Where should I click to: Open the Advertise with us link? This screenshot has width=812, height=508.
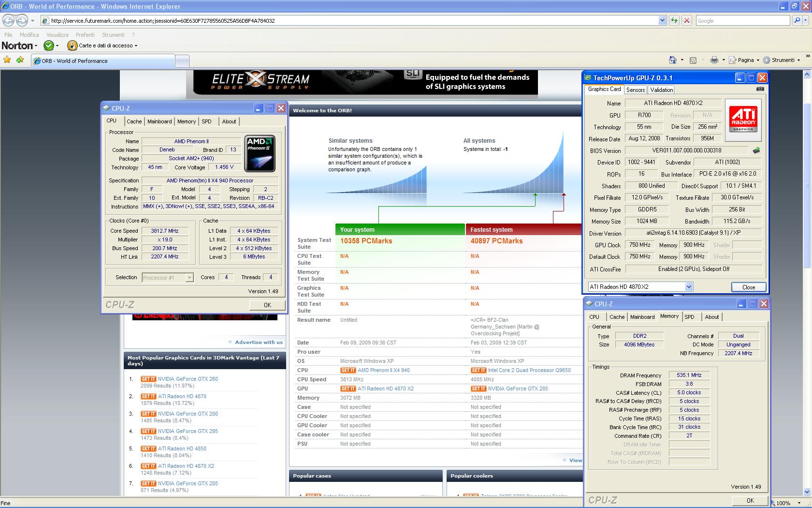click(x=259, y=342)
